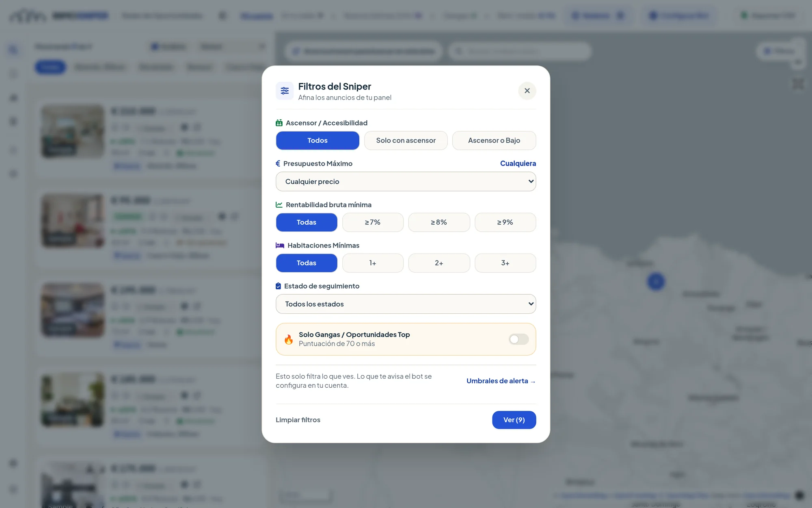
Task: Choose Ascensor o Bajo option
Action: 494,141
